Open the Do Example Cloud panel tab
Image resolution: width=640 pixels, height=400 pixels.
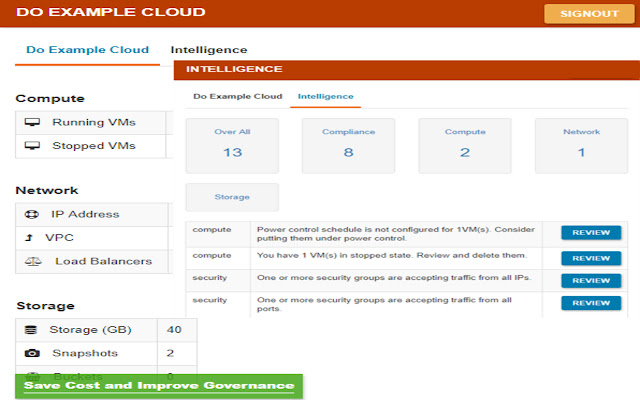(x=238, y=97)
